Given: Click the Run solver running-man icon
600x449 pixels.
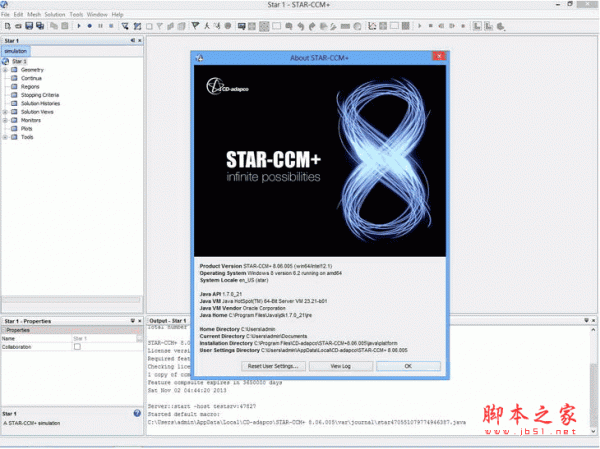Looking at the screenshot, I should point(207,26).
